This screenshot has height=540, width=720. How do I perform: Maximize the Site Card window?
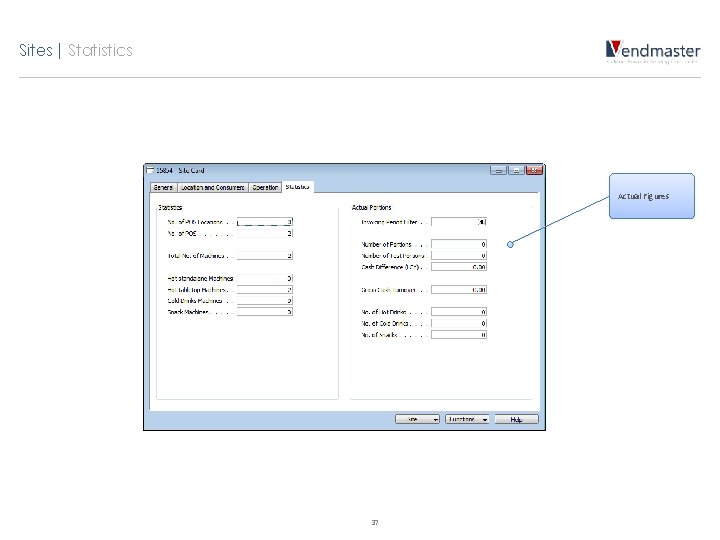coord(516,170)
